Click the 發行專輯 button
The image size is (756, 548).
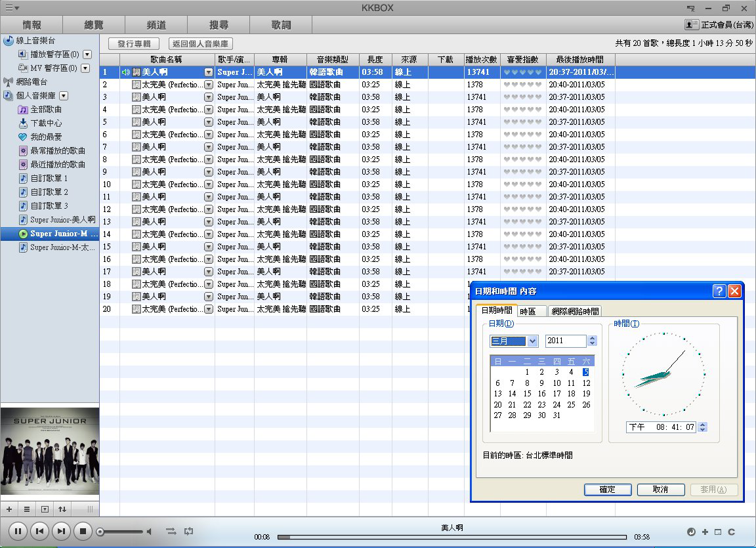pyautogui.click(x=134, y=44)
